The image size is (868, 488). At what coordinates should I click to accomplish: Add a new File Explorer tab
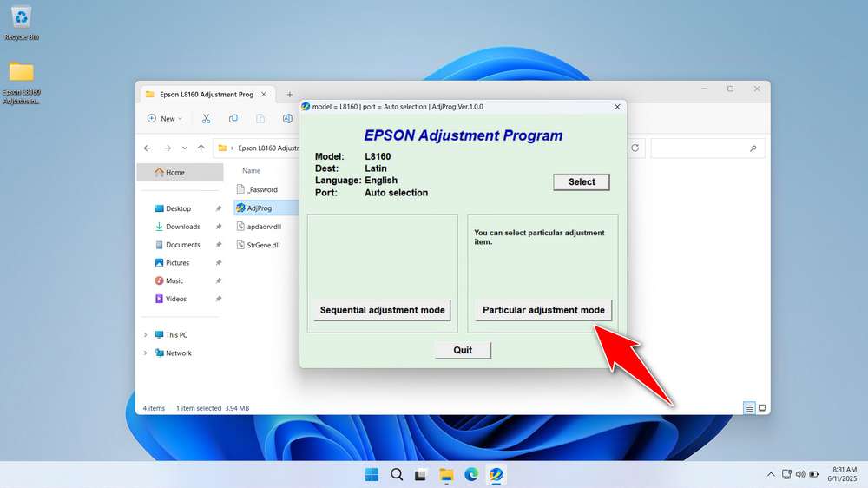tap(290, 95)
